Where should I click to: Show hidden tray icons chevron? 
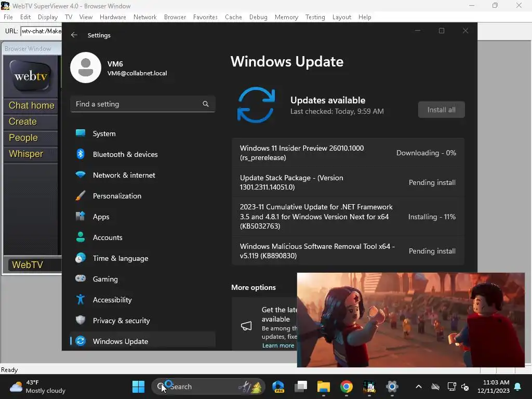point(419,387)
